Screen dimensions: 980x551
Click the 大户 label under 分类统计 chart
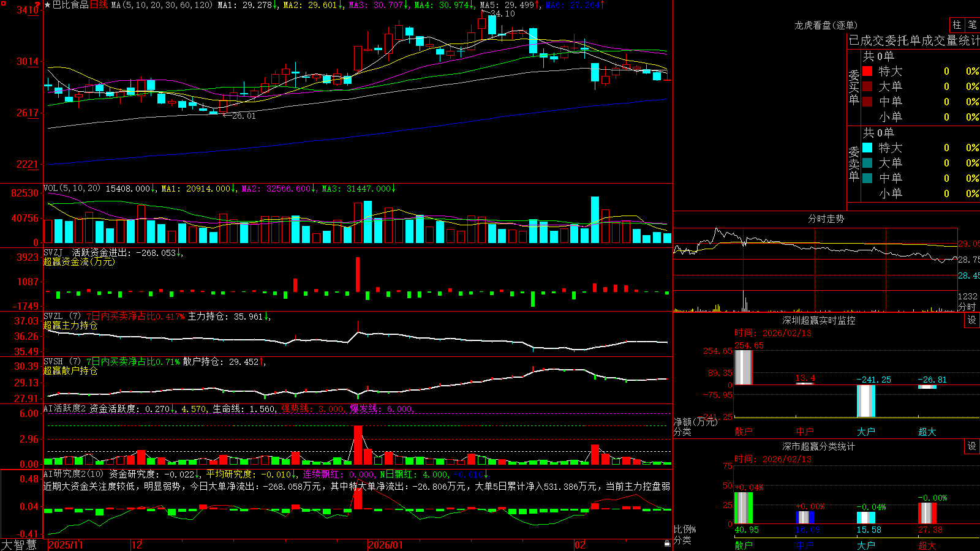866,545
